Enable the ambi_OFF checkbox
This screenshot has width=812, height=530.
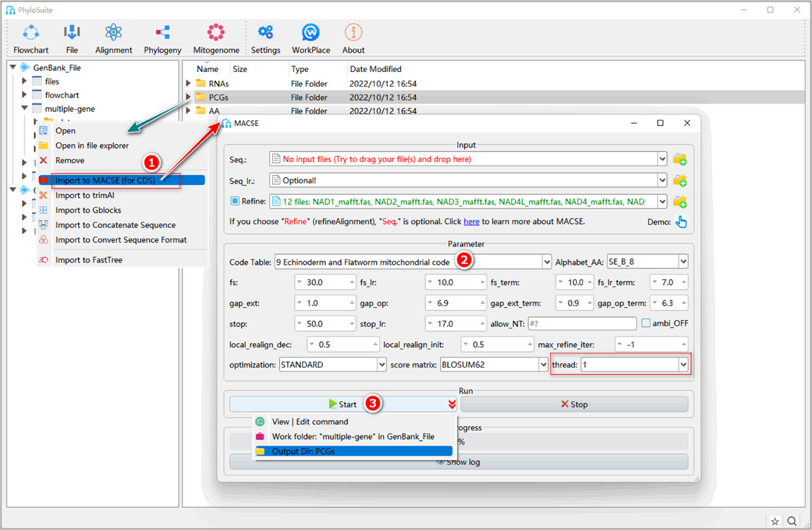point(646,323)
